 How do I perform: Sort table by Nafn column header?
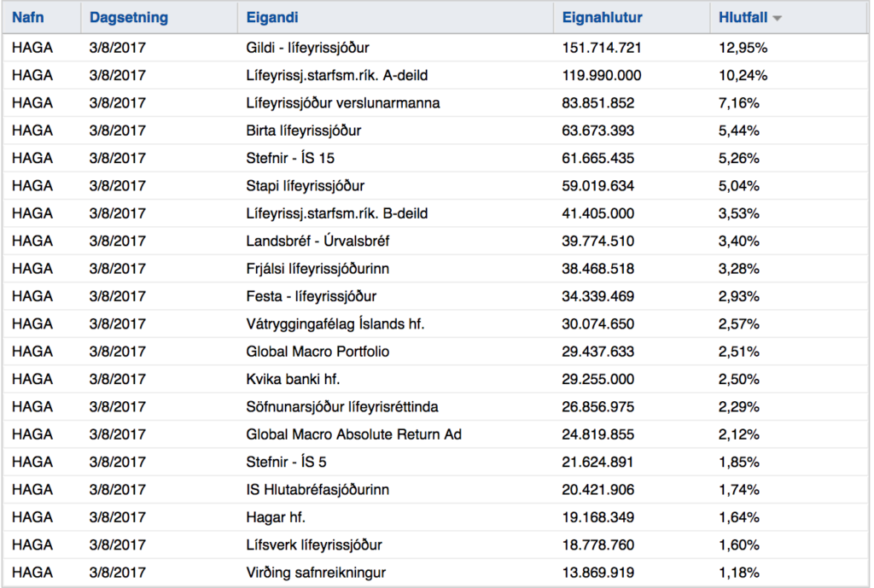28,17
